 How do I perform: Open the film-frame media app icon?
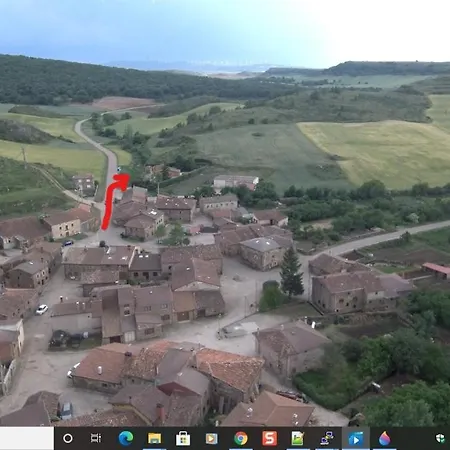211,439
